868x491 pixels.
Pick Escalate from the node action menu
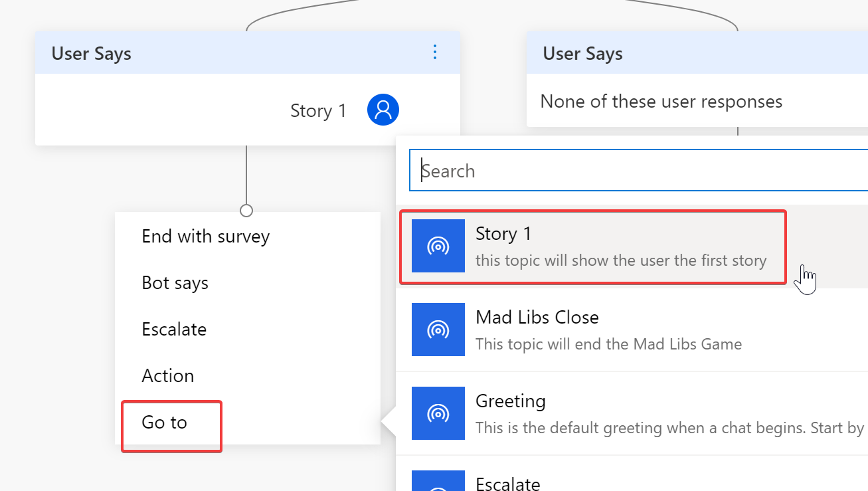click(x=174, y=330)
